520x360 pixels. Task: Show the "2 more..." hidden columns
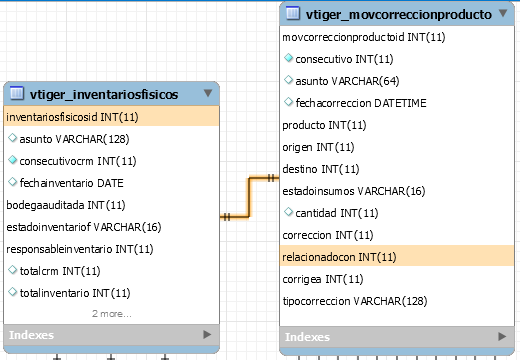[x=112, y=314]
